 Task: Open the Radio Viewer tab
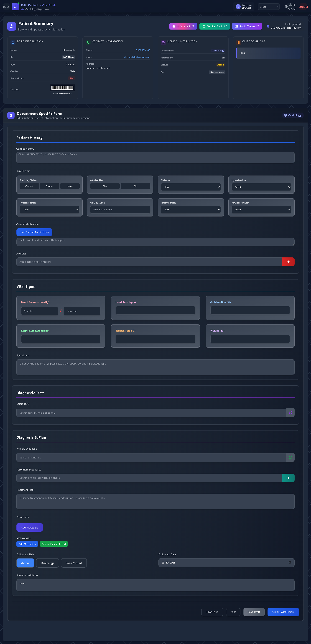point(247,27)
